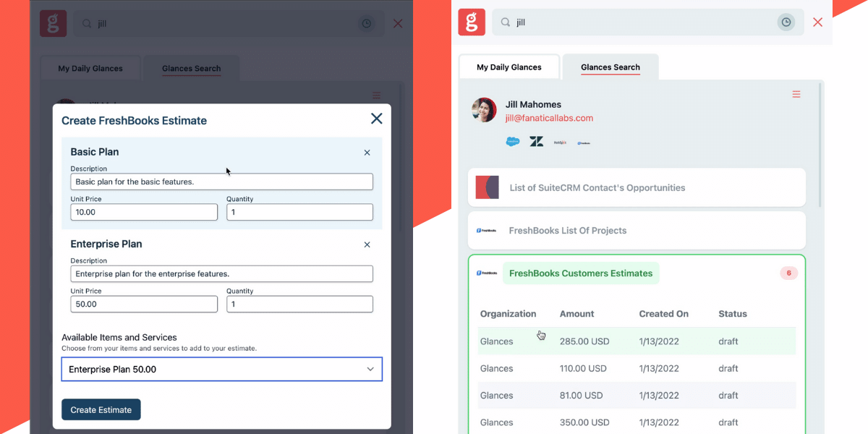
Task: Click the Basic Plan description field
Action: coord(222,182)
